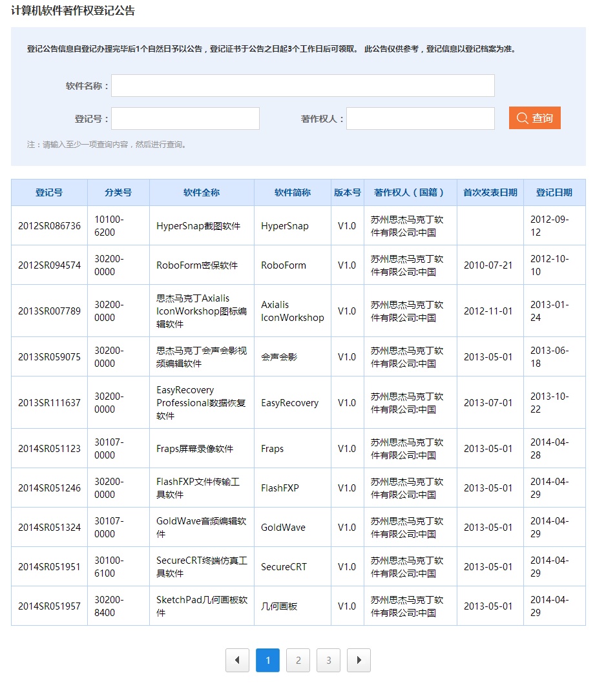Focus the 著作权人 input field
Image resolution: width=595 pixels, height=700 pixels.
420,118
